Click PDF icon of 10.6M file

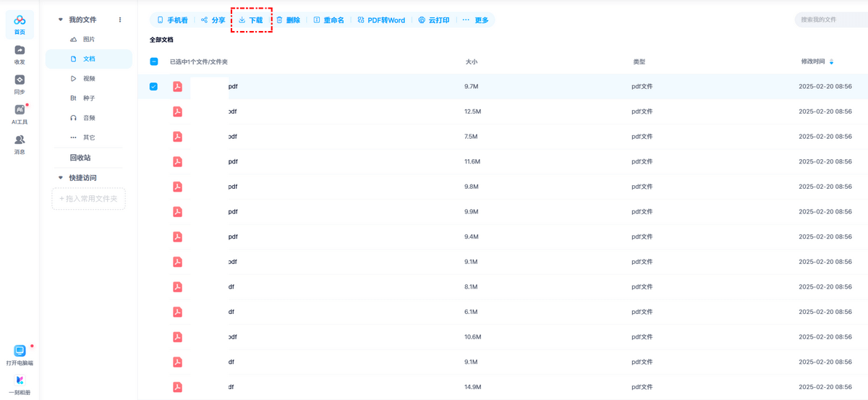[x=177, y=337]
